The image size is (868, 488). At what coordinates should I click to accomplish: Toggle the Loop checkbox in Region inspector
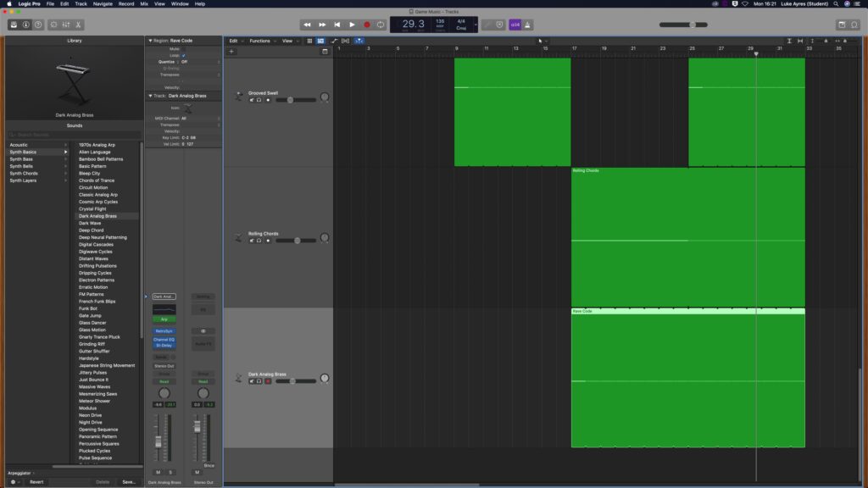pyautogui.click(x=184, y=55)
